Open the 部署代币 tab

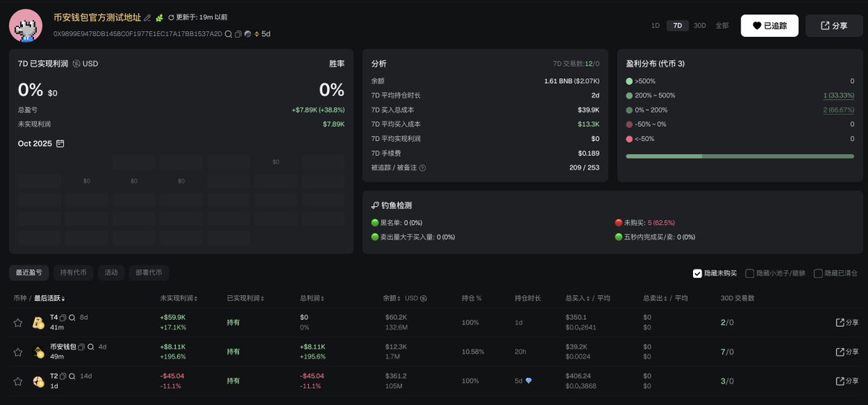point(149,273)
